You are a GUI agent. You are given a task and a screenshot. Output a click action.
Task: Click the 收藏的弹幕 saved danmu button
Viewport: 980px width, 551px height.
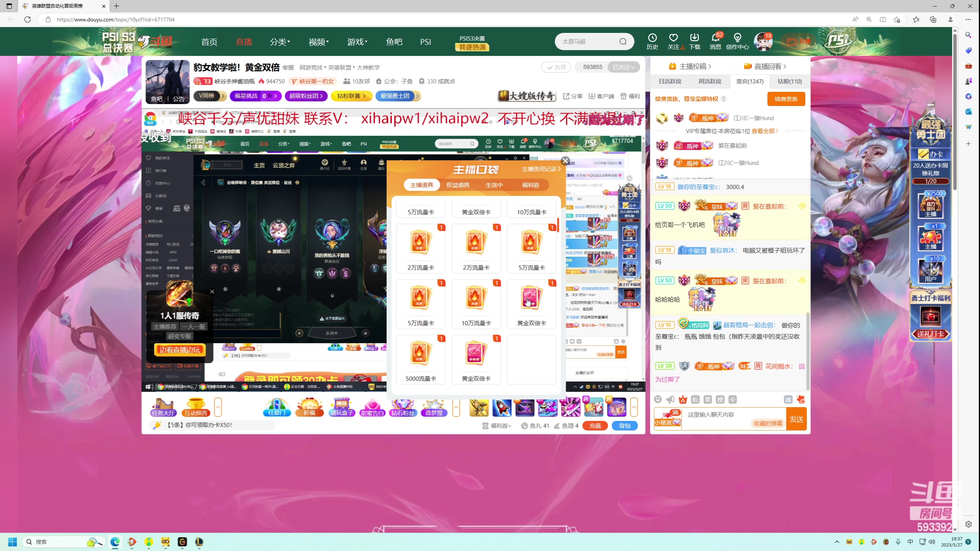[x=768, y=423]
